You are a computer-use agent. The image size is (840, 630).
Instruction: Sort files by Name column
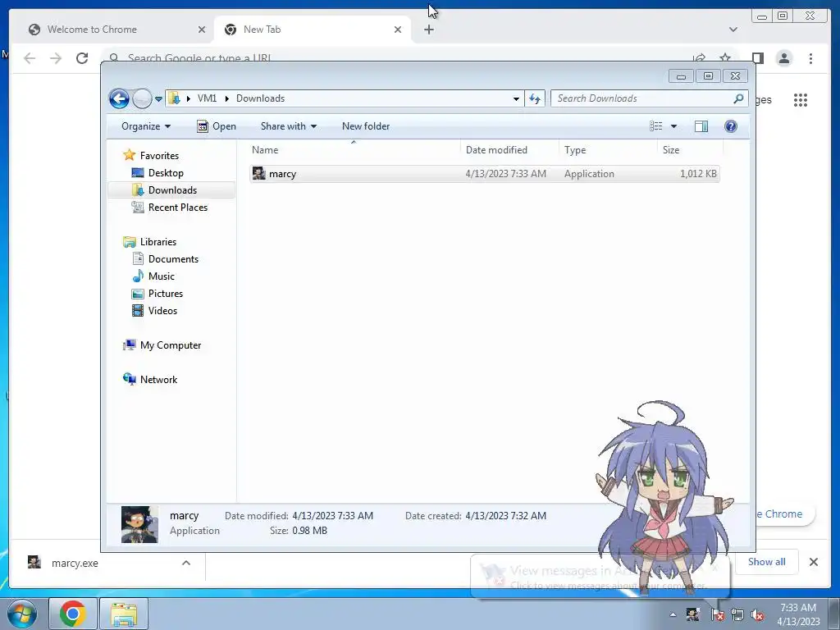354,150
